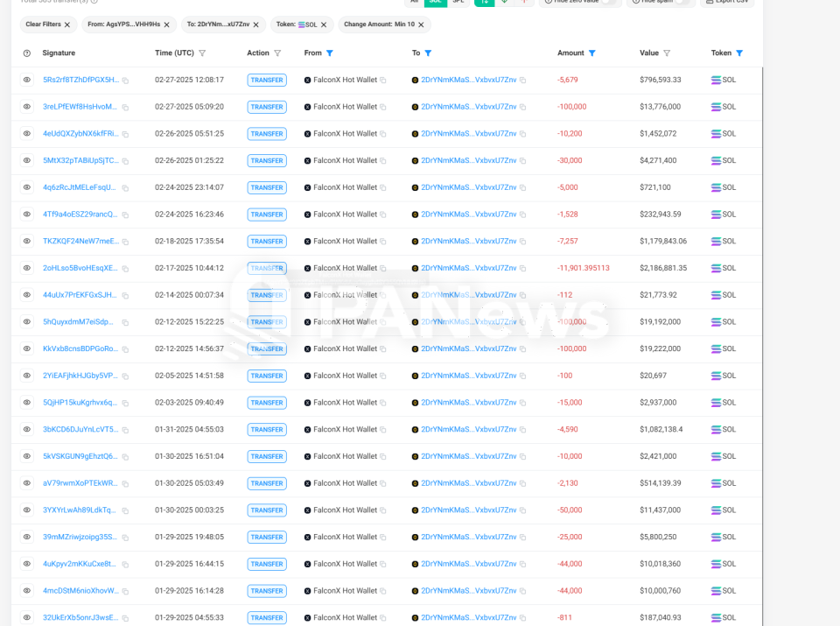Screen dimensions: 840x626
Task: Open the Token column filter funnel
Action: [739, 53]
